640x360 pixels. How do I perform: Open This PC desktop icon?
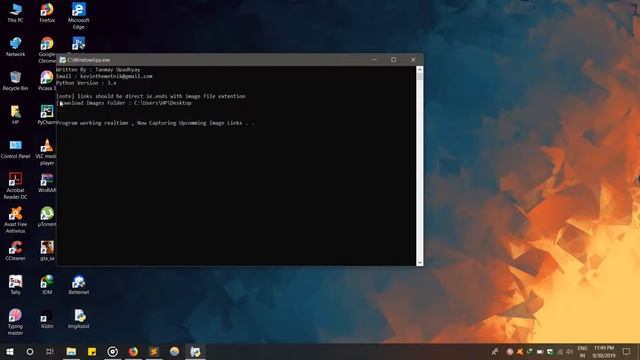(16, 13)
